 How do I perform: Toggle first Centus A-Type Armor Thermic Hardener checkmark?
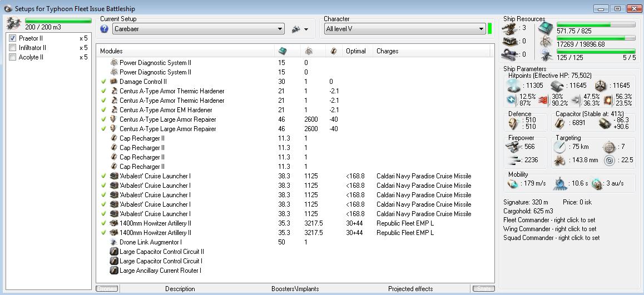point(104,91)
